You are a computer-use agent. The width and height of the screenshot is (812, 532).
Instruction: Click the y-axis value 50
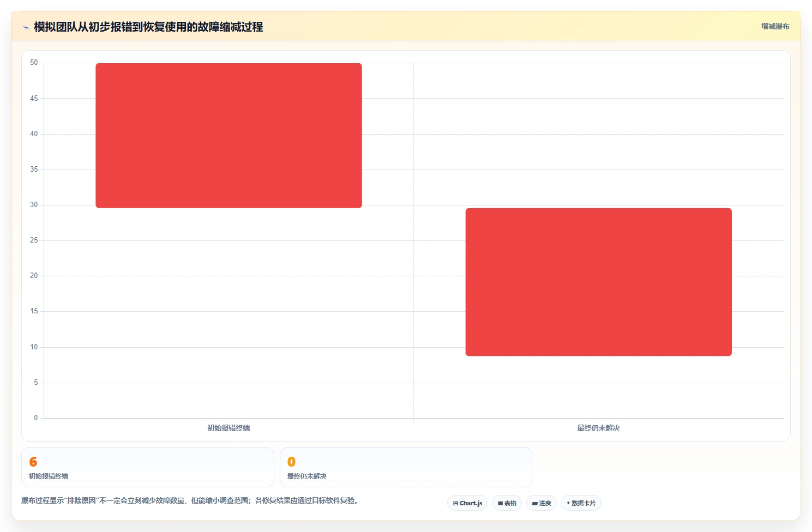tap(34, 63)
